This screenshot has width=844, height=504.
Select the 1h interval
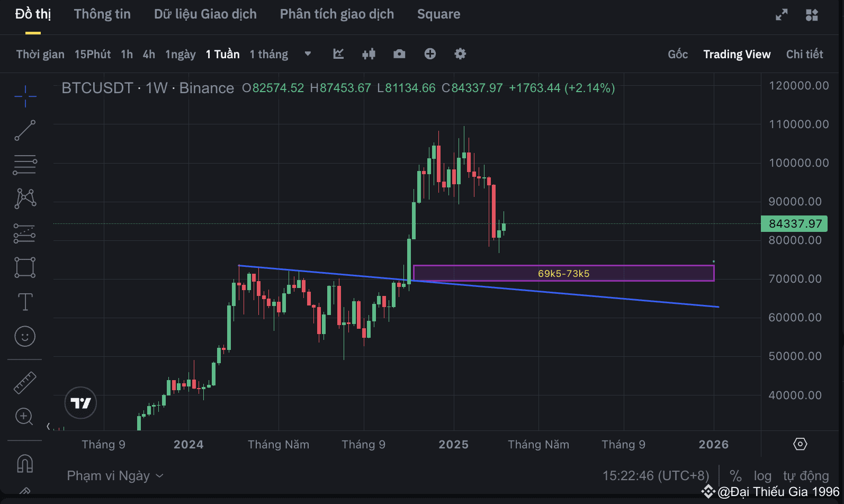click(x=127, y=55)
